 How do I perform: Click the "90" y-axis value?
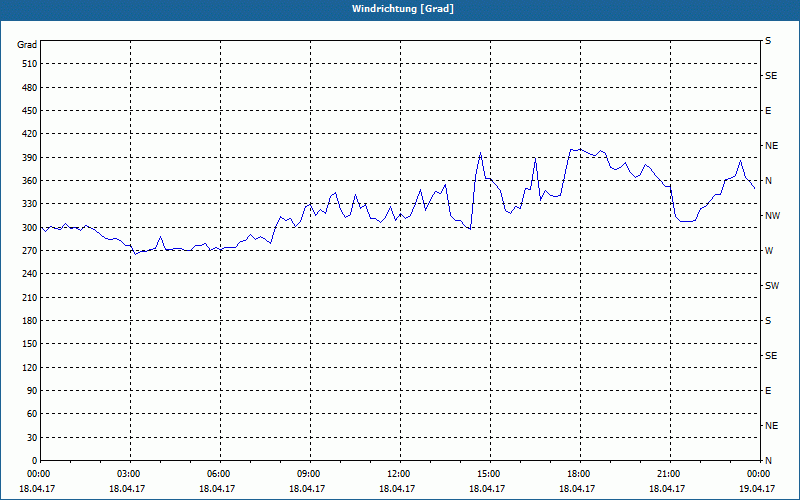coord(32,391)
